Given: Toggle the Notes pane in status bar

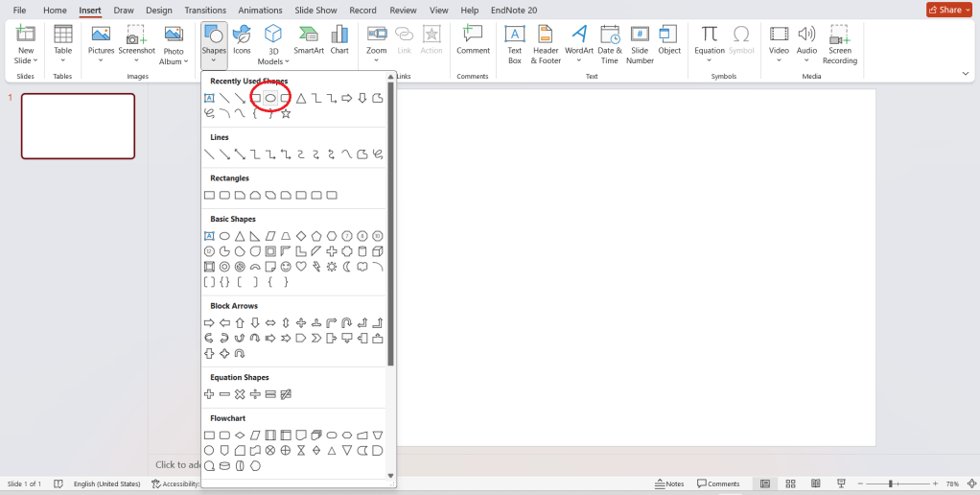Looking at the screenshot, I should [669, 484].
